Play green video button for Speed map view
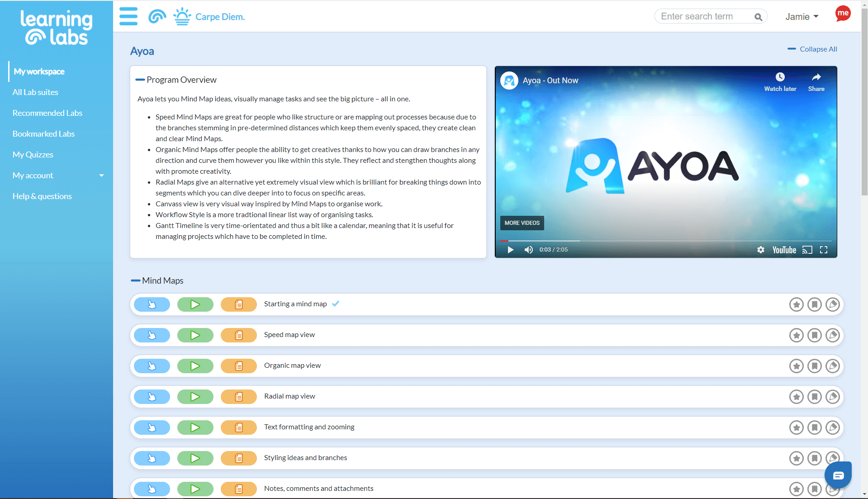This screenshot has height=499, width=868. 195,335
